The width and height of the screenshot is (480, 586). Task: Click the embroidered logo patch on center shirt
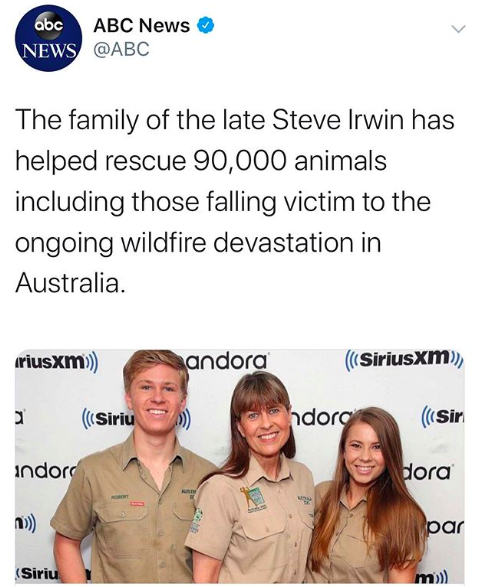pyautogui.click(x=253, y=499)
